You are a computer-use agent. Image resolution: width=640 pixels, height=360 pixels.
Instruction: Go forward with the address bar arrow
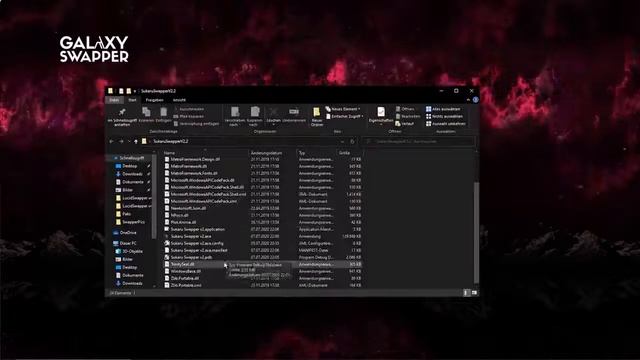(121, 141)
